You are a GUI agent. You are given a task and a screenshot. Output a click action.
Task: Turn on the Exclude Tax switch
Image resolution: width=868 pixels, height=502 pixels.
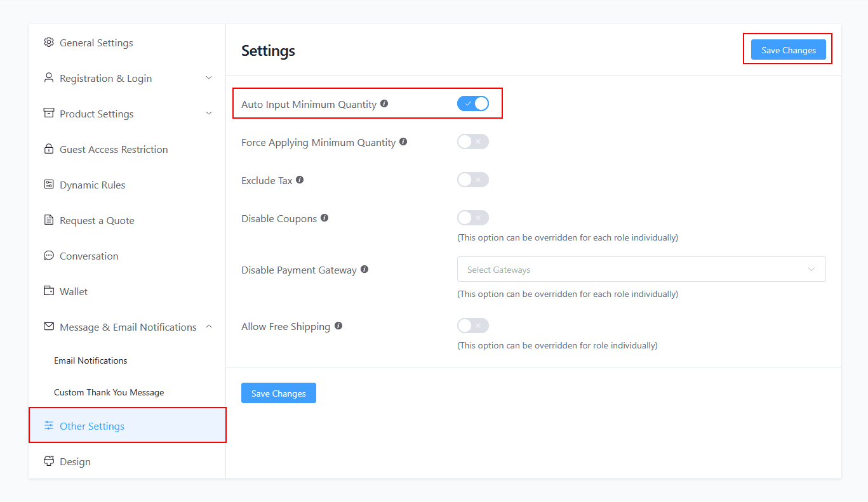pyautogui.click(x=472, y=179)
